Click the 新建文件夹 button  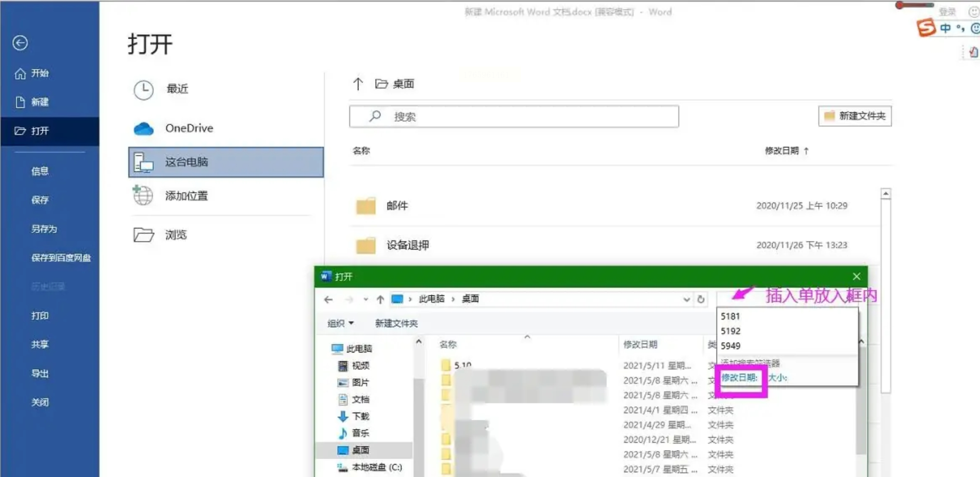(x=855, y=116)
